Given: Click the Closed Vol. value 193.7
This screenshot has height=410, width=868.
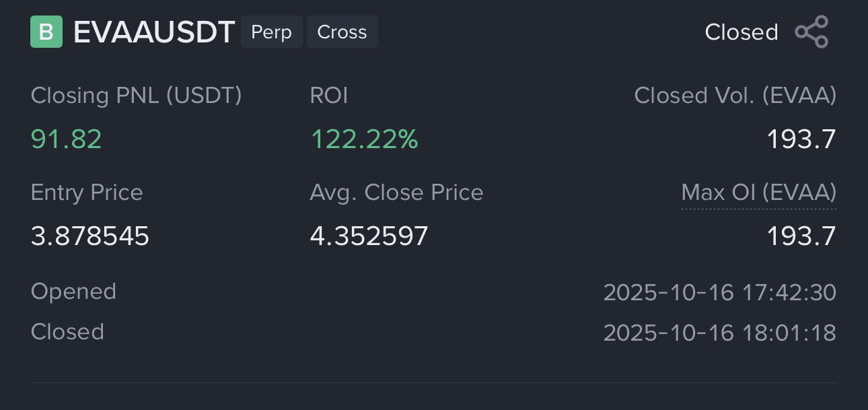Looking at the screenshot, I should (x=801, y=139).
